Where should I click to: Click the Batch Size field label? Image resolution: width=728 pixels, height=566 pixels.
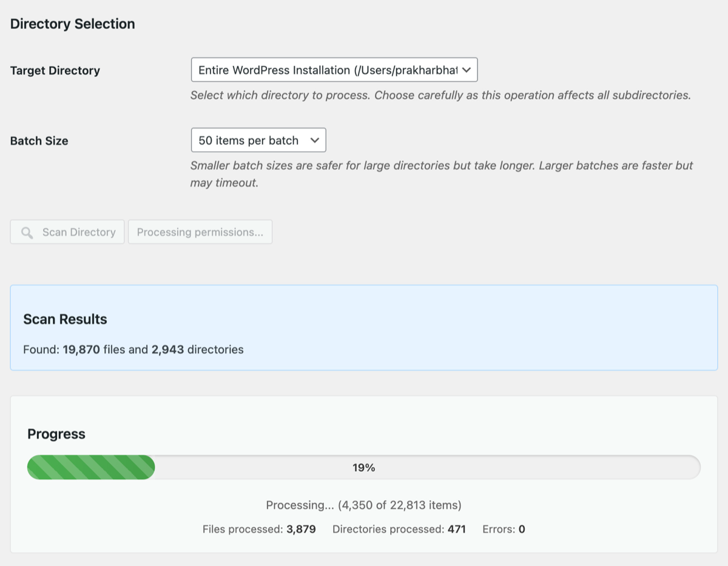tap(39, 141)
